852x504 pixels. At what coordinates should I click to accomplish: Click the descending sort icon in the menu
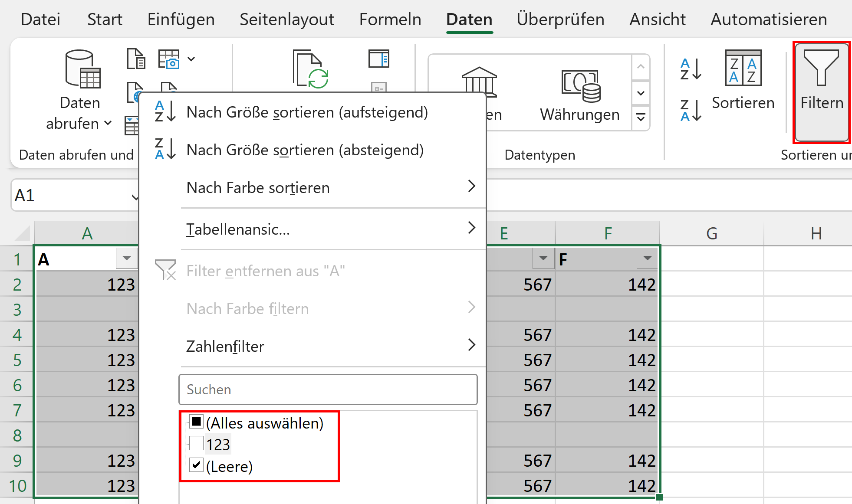tap(165, 149)
